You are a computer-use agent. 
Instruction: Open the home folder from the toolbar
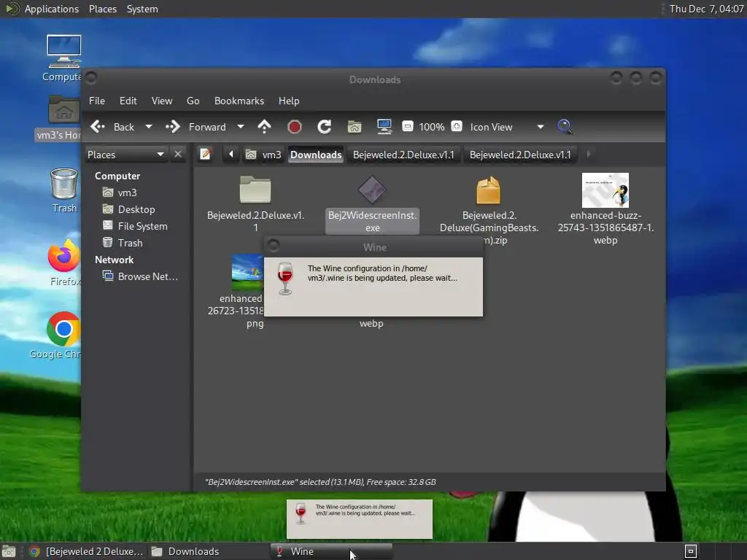coord(354,127)
